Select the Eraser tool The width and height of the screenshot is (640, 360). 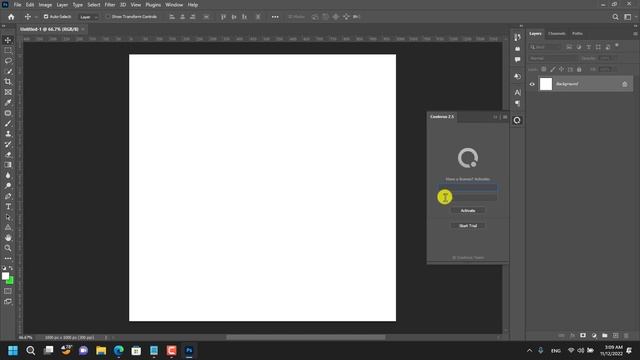point(8,154)
